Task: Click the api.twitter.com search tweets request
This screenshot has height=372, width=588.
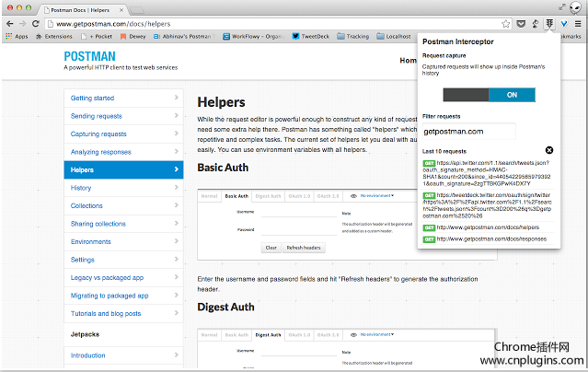Action: point(488,173)
